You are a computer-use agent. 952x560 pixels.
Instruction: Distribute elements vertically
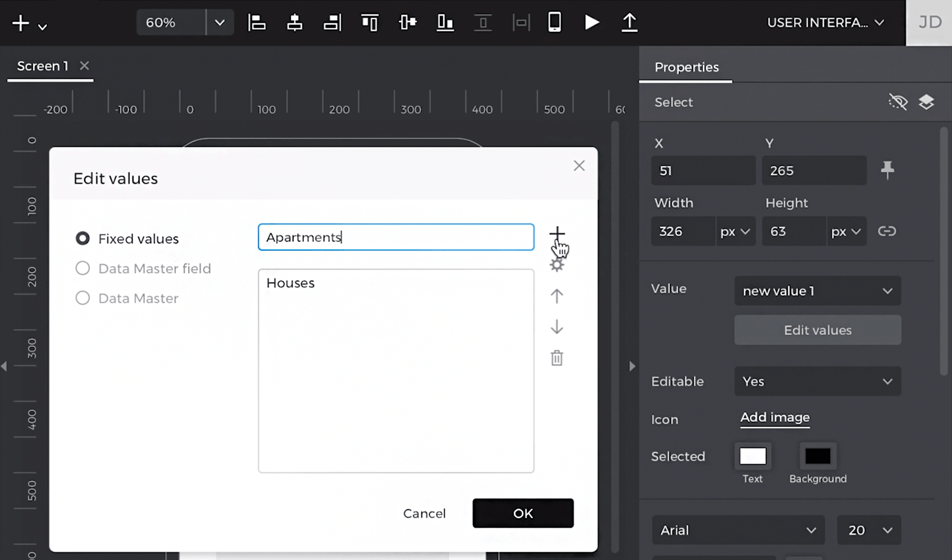click(483, 23)
